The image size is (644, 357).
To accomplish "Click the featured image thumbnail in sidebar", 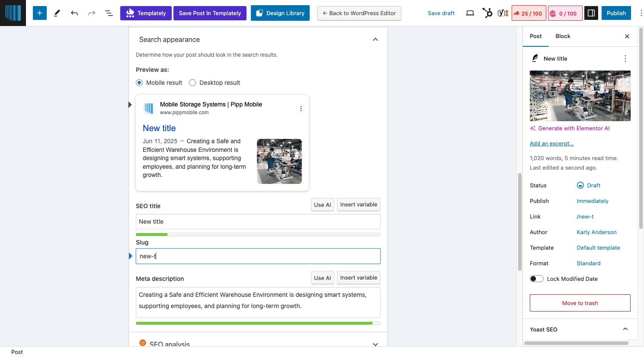I will pyautogui.click(x=580, y=96).
